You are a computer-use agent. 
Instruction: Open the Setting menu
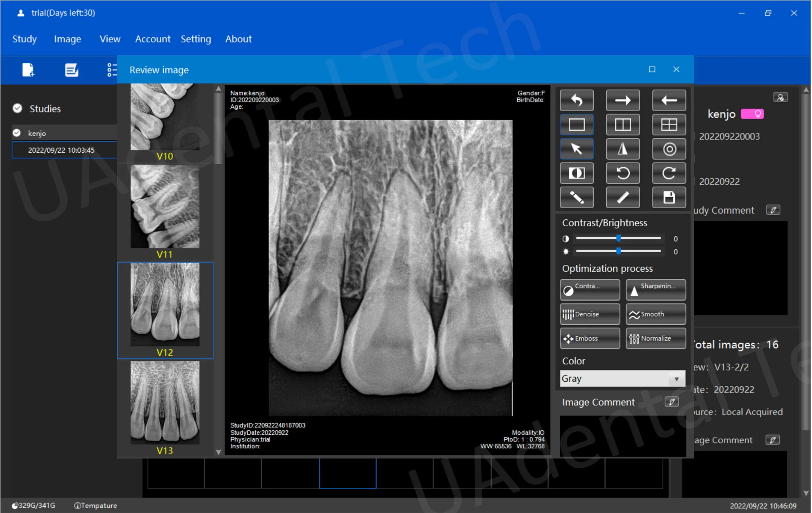(195, 39)
